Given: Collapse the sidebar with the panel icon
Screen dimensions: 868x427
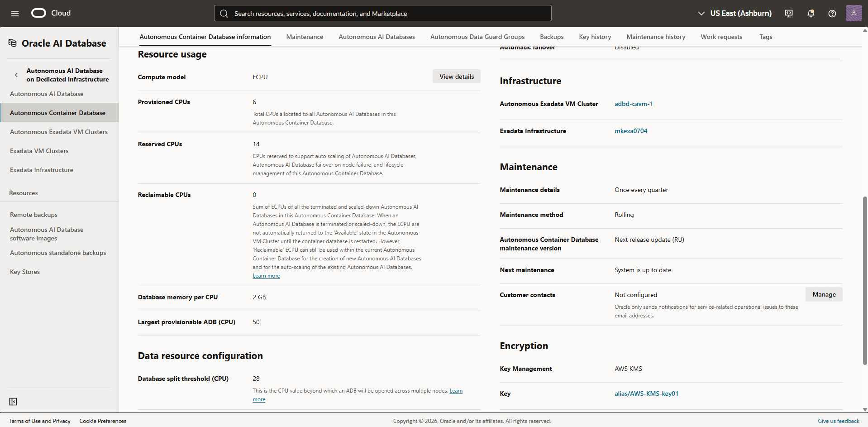Looking at the screenshot, I should coord(13,402).
